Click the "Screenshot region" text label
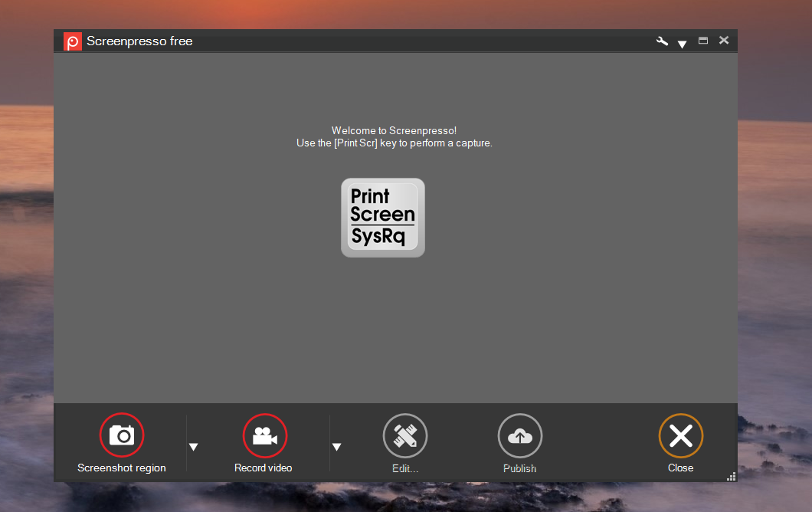 pyautogui.click(x=122, y=468)
